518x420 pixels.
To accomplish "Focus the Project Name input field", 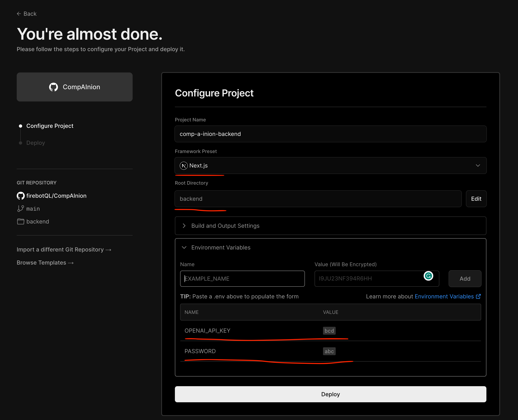I will click(330, 134).
